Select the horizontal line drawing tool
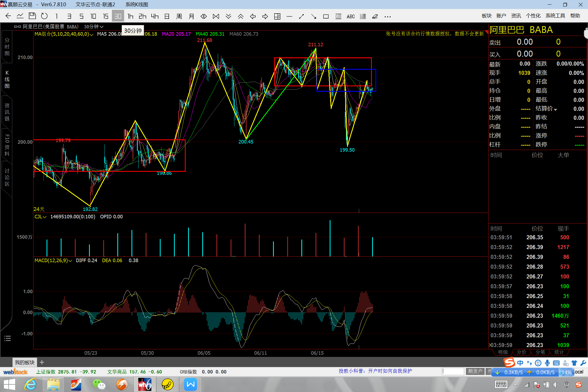This screenshot has height=392, width=588. pos(289,16)
